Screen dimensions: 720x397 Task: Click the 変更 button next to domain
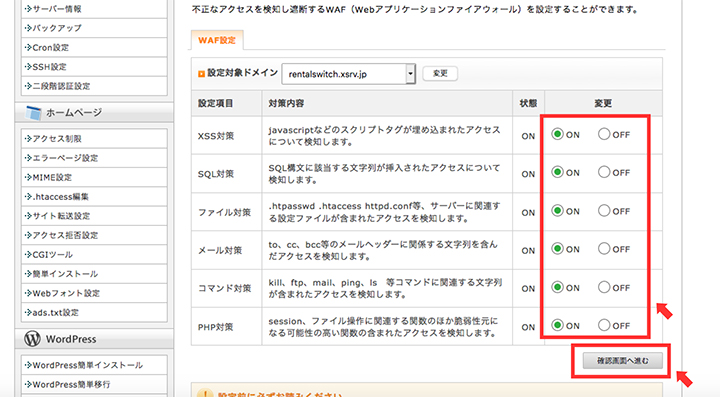coord(440,73)
